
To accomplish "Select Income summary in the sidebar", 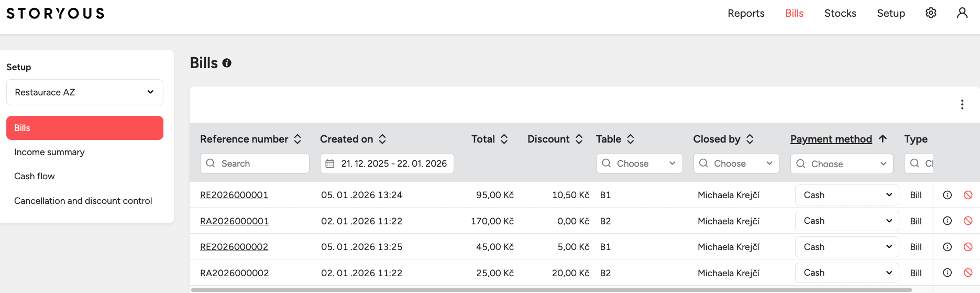I will [49, 152].
